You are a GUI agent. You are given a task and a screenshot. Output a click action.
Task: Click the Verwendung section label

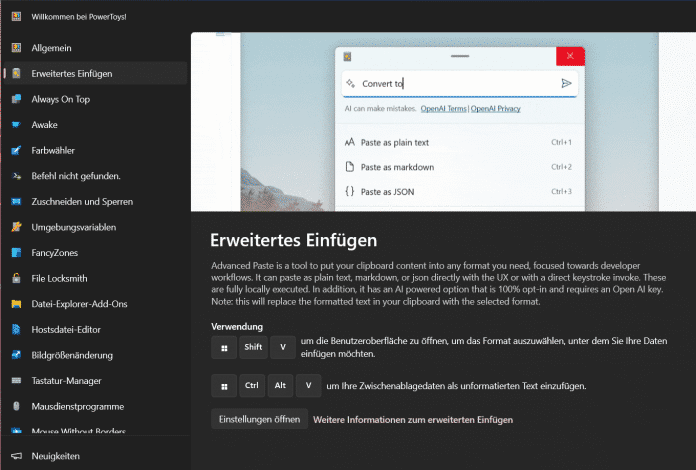(x=237, y=327)
